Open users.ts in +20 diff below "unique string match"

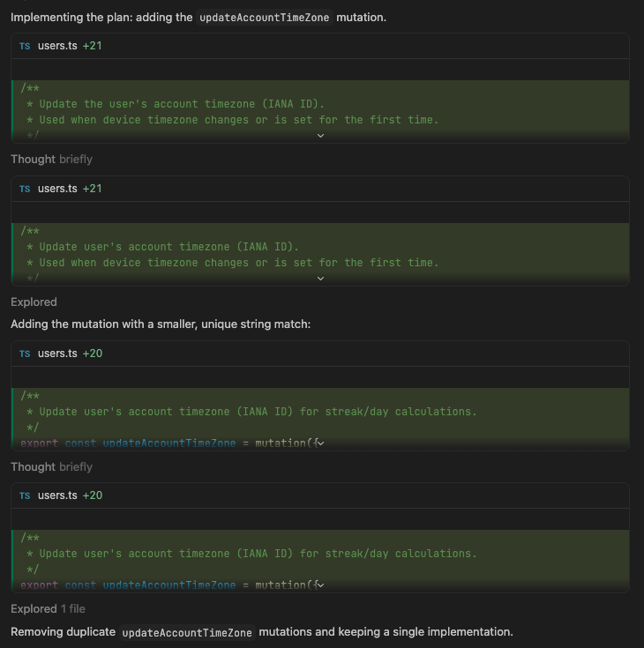[x=57, y=354]
